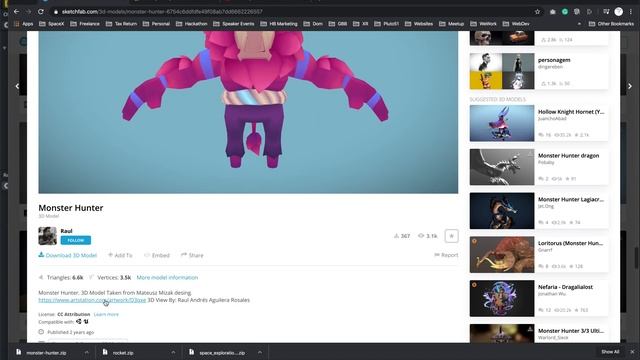Expand options for rocket.zip download
The image size is (640, 360).
pos(173,352)
